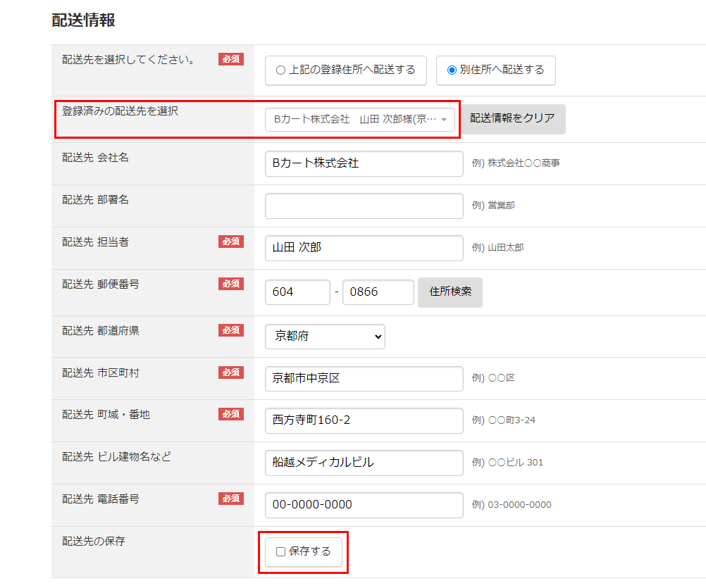Click the 電話番号 field with 00-0000-0000
Screen dimensions: 706x588
point(364,505)
